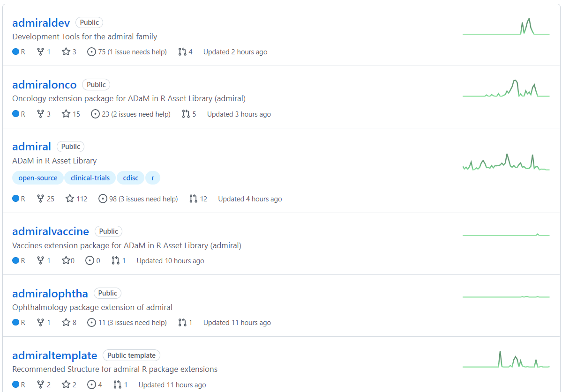This screenshot has width=562, height=392.
Task: Click the fork icon for admiral repository
Action: (41, 199)
